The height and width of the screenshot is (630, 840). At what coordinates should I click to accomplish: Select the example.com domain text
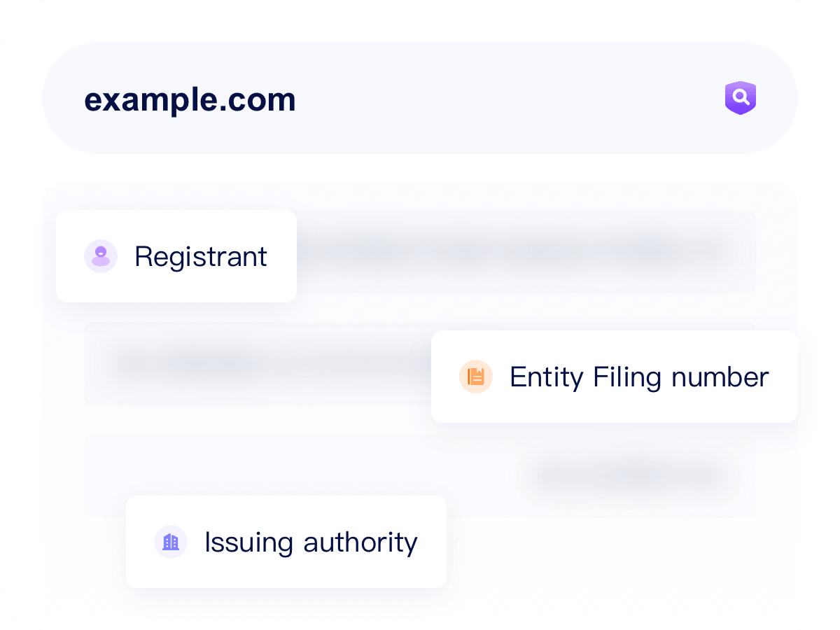point(190,99)
